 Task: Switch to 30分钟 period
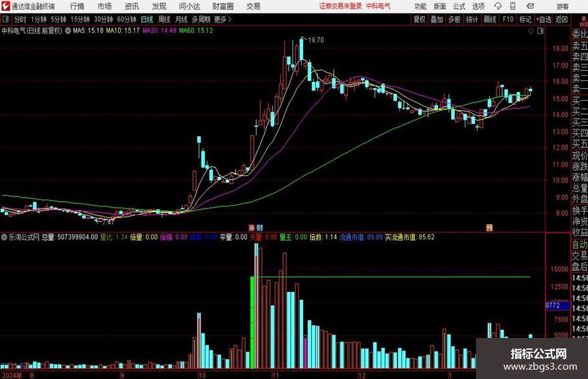click(x=103, y=19)
